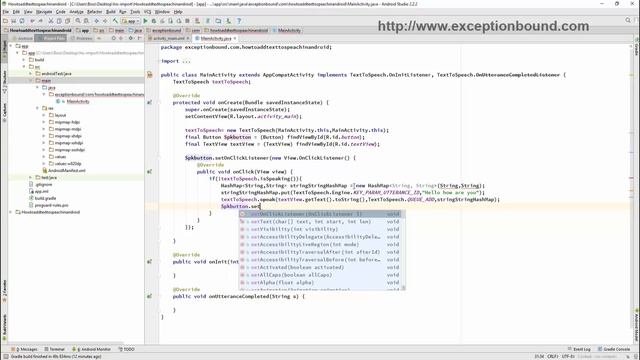Viewport: 640px width, 360px height.
Task: Click the Synchronize toolbar icon
Action: pos(22,21)
